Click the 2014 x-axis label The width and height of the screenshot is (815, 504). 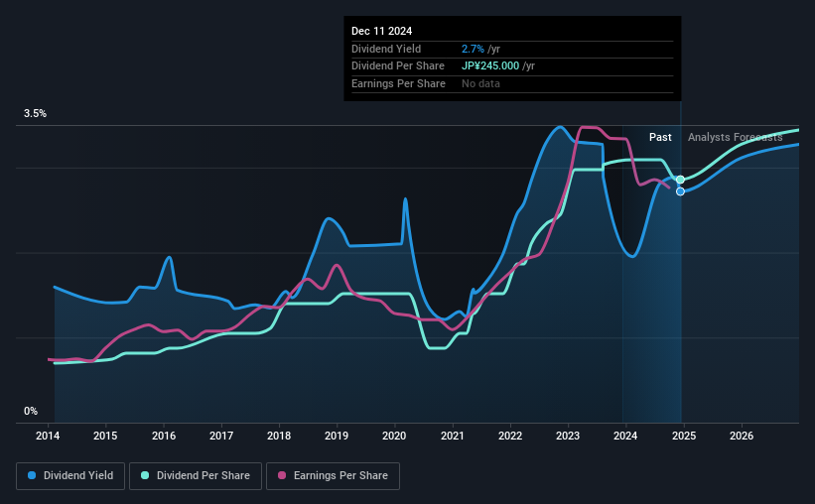48,436
